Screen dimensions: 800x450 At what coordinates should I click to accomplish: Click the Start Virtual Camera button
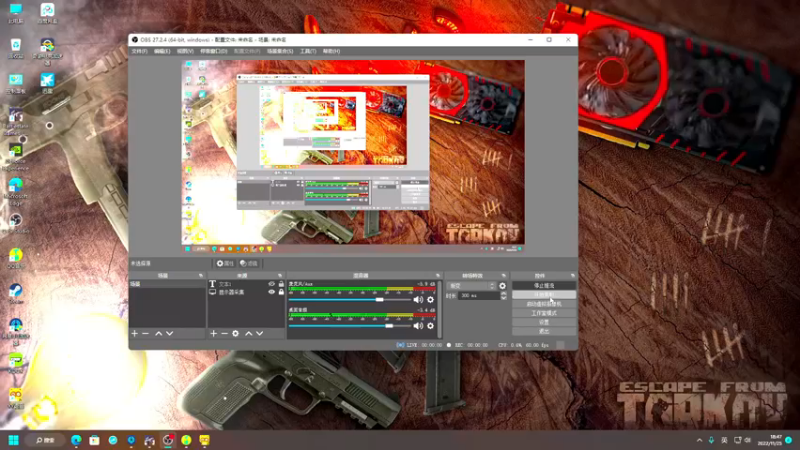[x=544, y=304]
